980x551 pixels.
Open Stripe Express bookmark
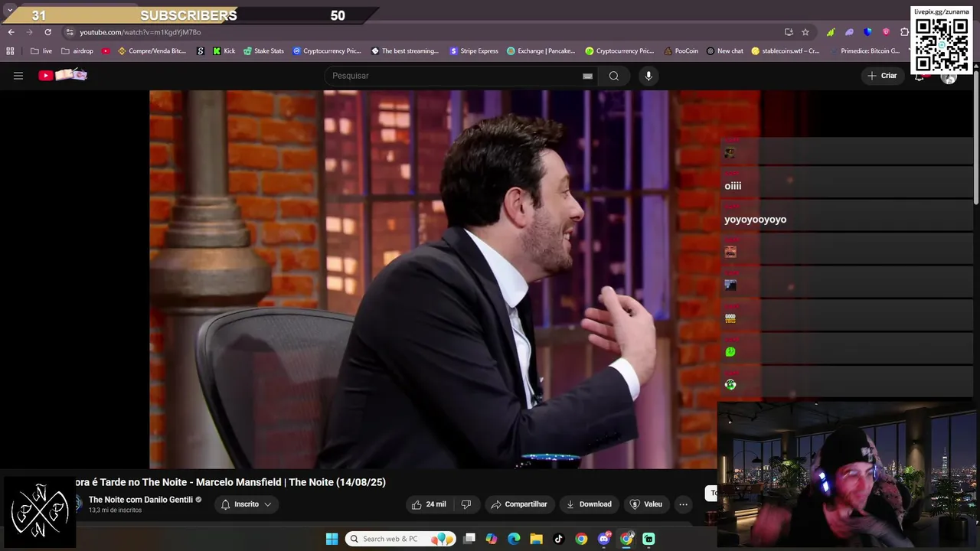pyautogui.click(x=474, y=51)
